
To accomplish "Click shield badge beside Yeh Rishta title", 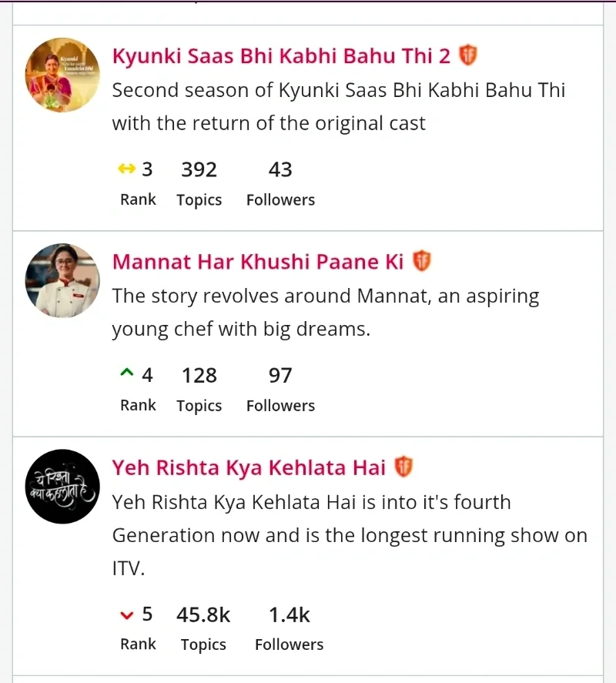I will click(x=403, y=467).
